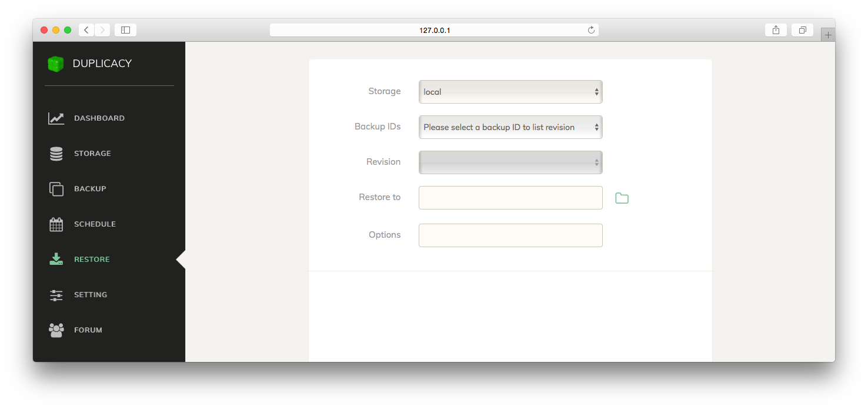Open the FORUM menu item
868x409 pixels.
tap(88, 330)
